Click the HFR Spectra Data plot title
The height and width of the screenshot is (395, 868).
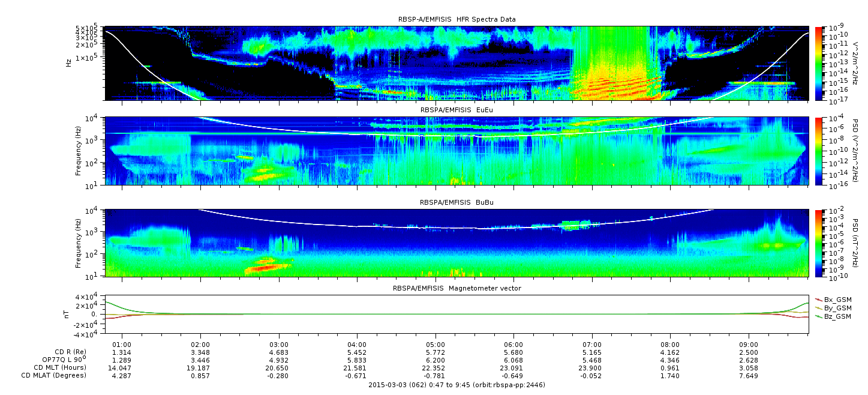pos(456,20)
